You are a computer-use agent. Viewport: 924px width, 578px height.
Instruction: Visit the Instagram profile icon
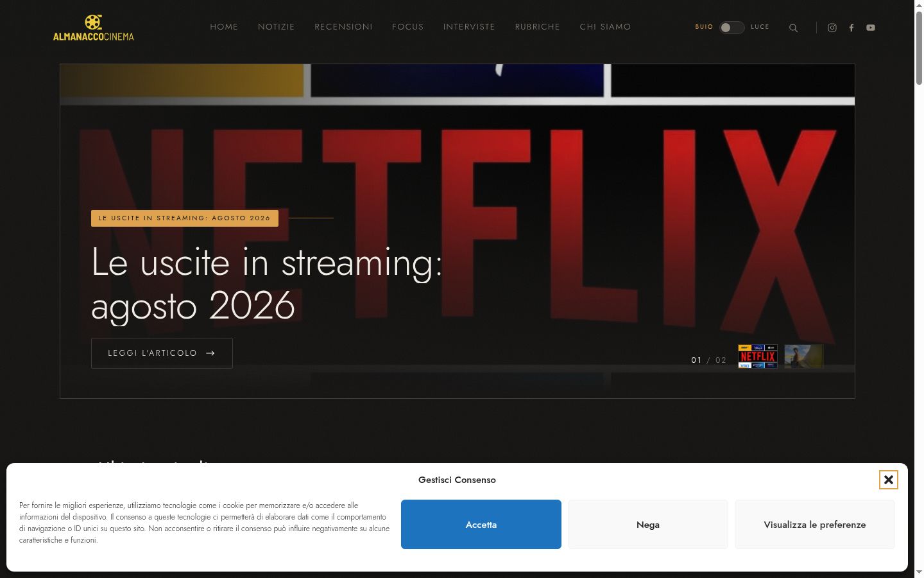pos(832,28)
